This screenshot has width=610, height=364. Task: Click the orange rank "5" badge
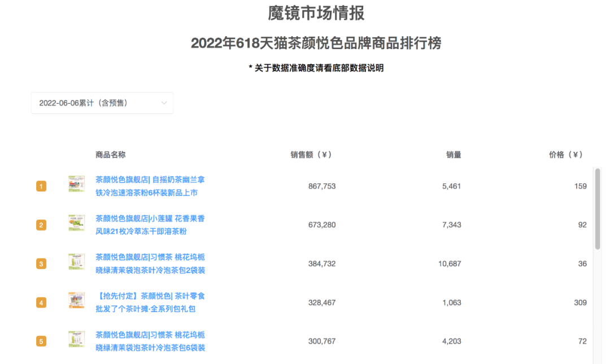[41, 341]
